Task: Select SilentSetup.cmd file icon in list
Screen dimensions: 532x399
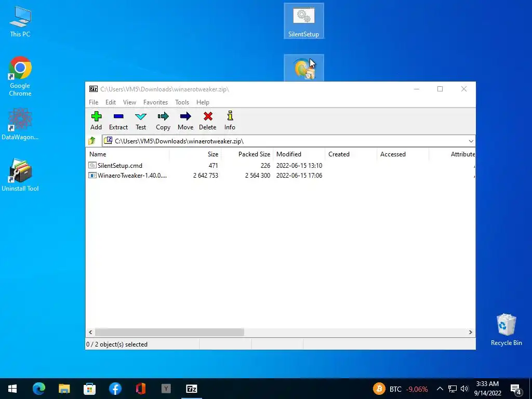Action: pos(92,166)
